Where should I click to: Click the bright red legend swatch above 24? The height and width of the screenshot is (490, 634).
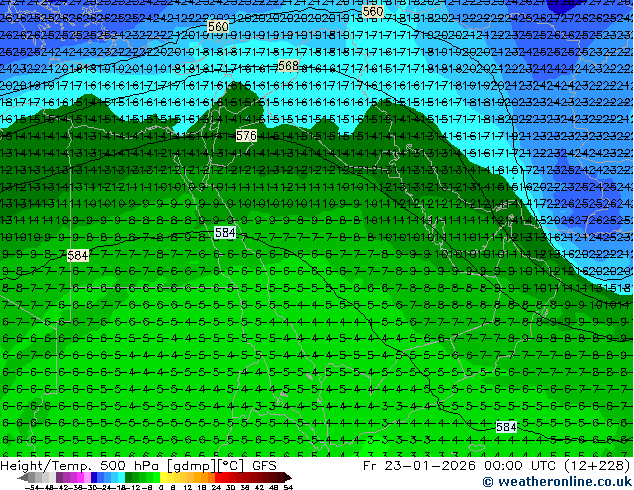(x=218, y=477)
